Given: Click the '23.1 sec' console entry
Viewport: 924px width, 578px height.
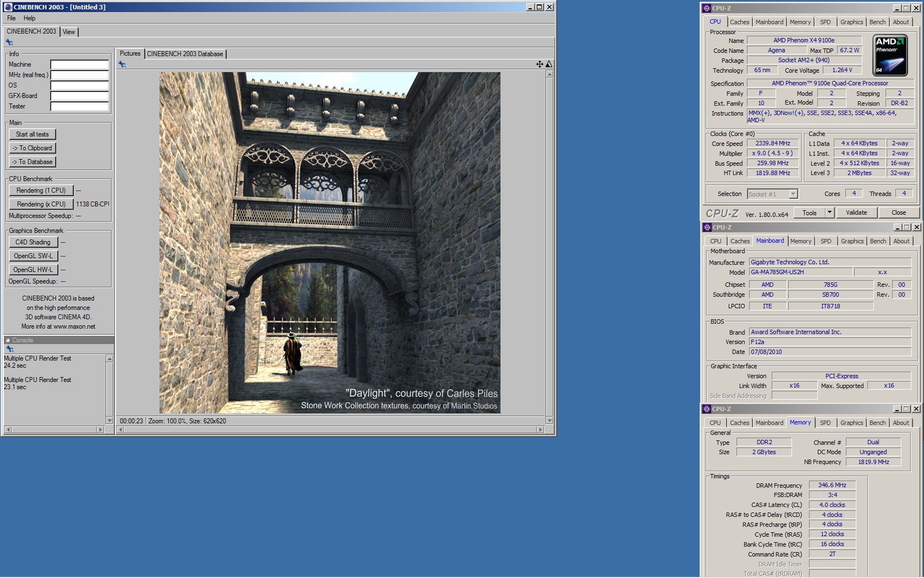Looking at the screenshot, I should (15, 387).
